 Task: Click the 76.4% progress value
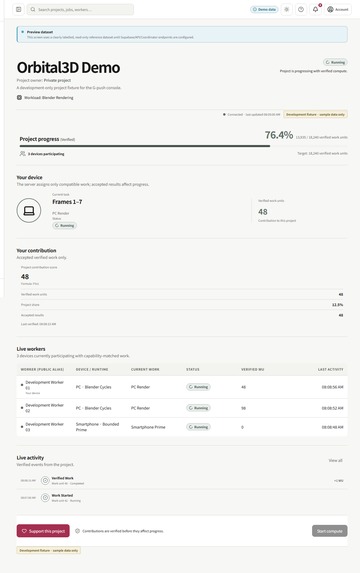[279, 135]
